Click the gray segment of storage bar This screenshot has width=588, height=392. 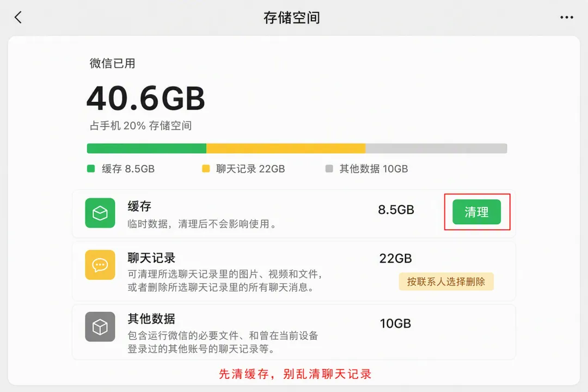(436, 148)
